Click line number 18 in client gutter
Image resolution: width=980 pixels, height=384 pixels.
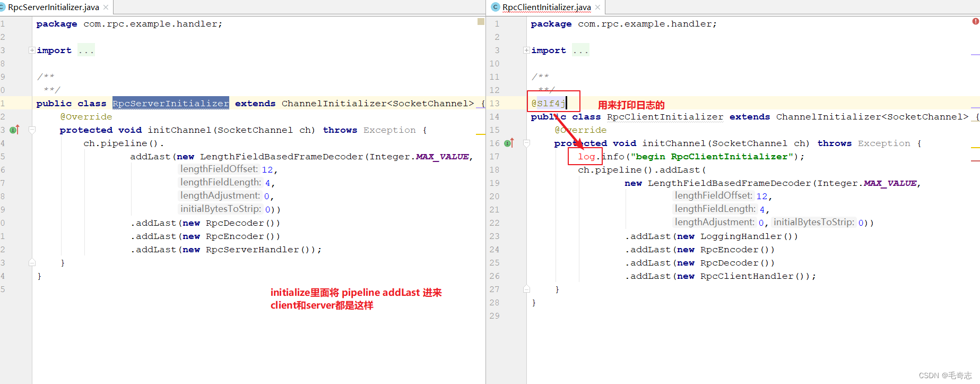click(495, 170)
